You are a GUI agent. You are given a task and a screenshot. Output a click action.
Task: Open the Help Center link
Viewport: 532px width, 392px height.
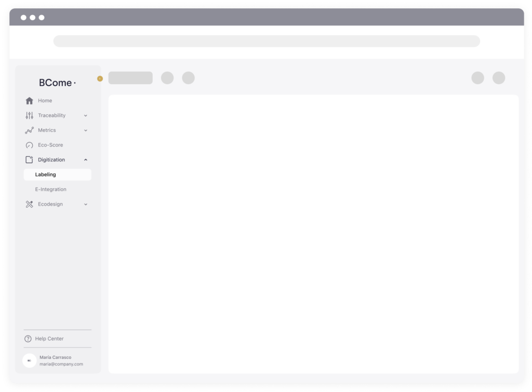[x=49, y=339]
